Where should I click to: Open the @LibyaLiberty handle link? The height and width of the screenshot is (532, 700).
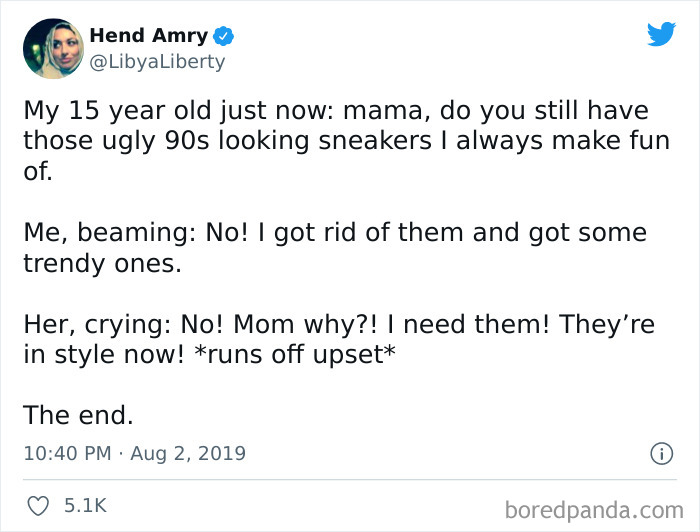tap(157, 62)
